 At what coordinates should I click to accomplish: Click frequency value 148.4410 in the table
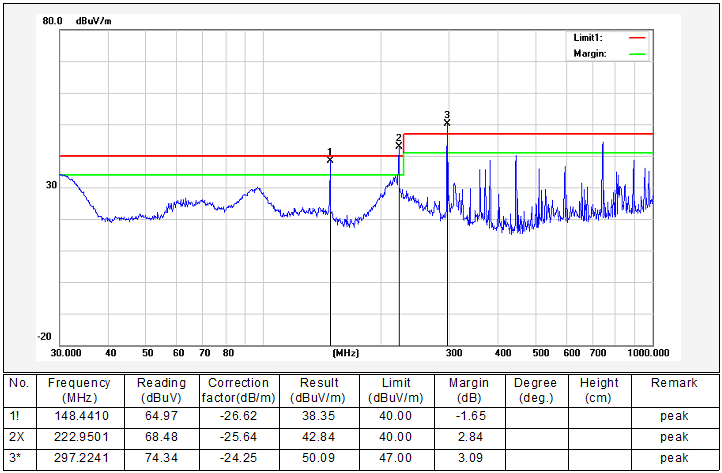78,415
